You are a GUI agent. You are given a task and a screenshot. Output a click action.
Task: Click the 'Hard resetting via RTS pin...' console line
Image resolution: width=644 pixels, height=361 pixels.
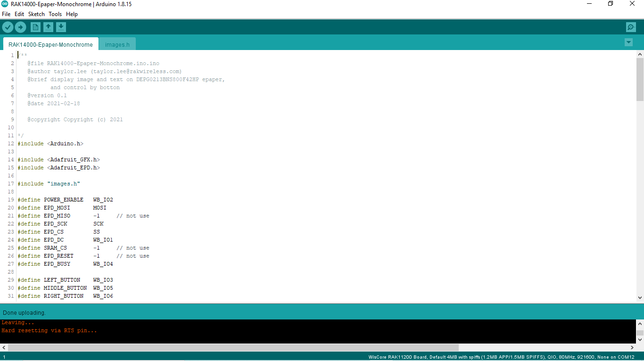pyautogui.click(x=49, y=330)
